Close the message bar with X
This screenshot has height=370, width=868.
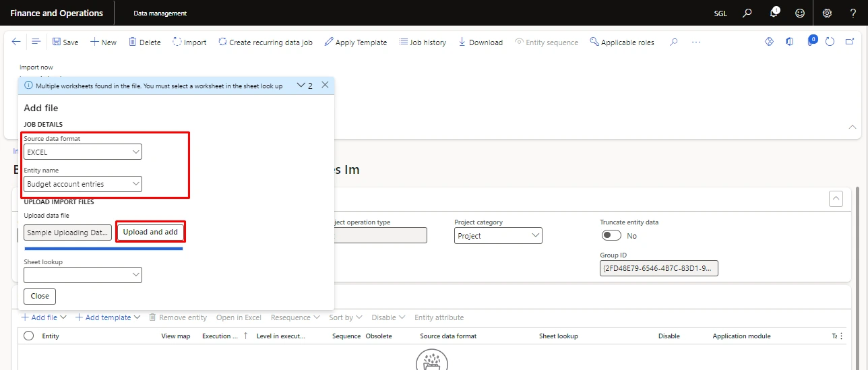(x=325, y=85)
